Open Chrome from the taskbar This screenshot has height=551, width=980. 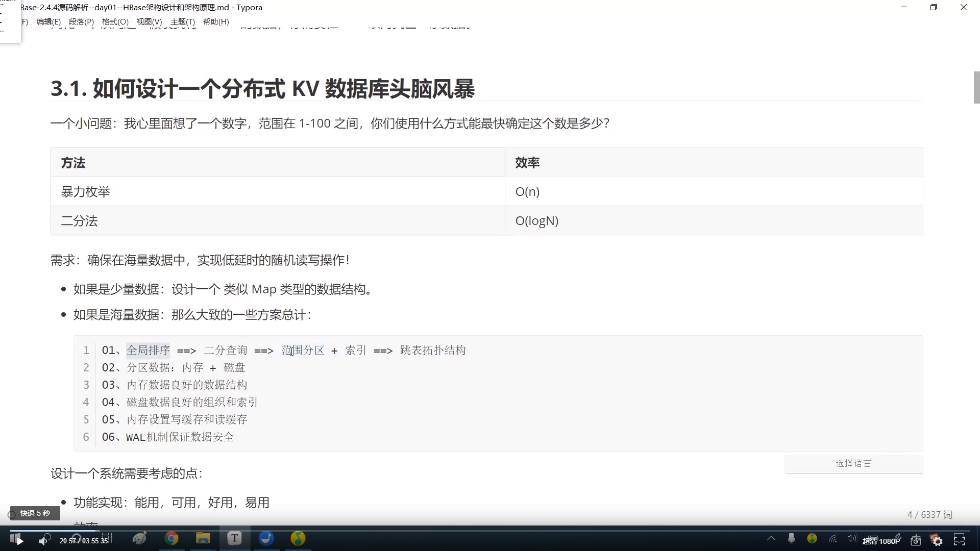pyautogui.click(x=171, y=538)
